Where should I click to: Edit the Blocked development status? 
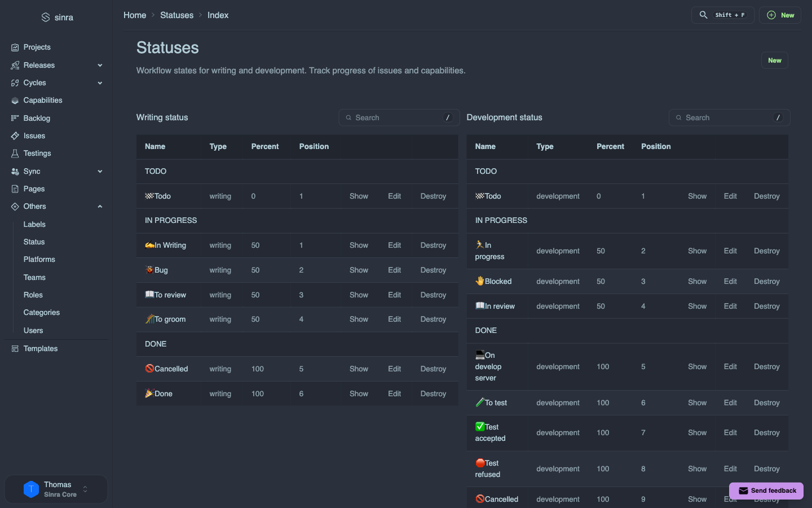pyautogui.click(x=730, y=282)
